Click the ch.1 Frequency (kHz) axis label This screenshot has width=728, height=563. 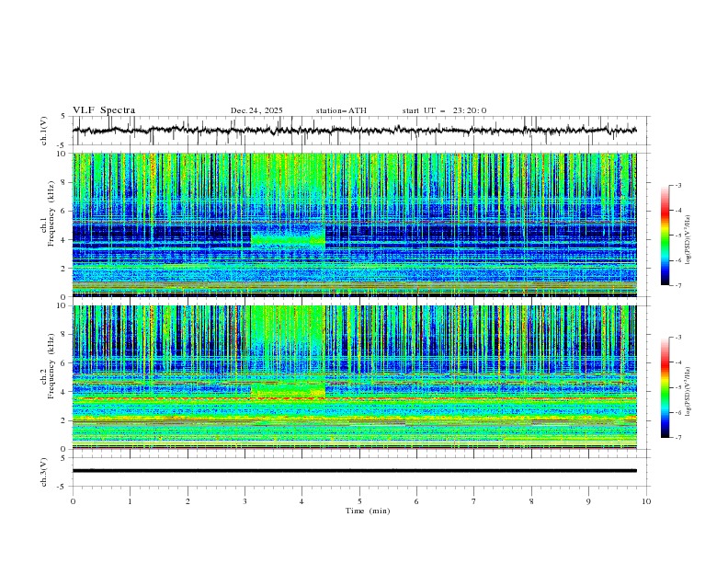(48, 224)
